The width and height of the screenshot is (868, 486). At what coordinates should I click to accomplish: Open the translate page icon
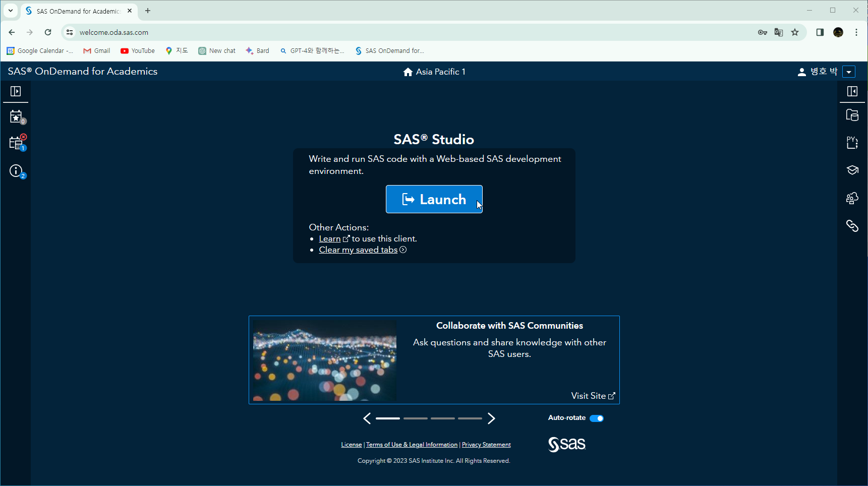point(779,32)
